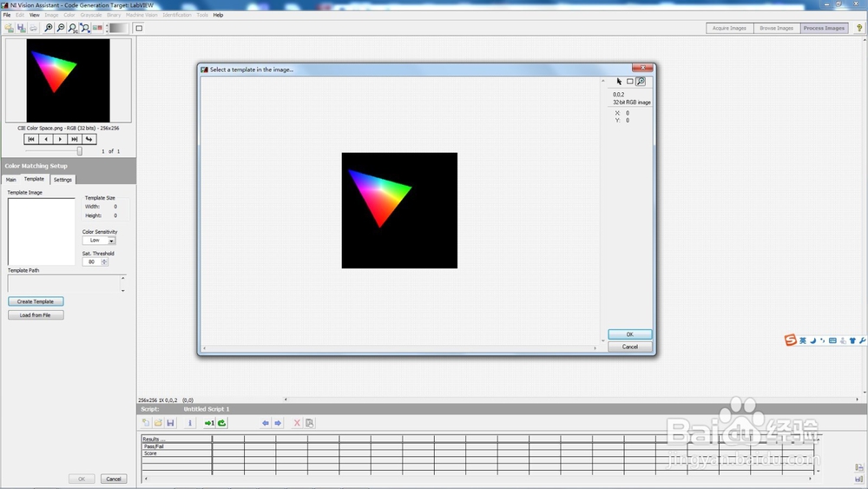The height and width of the screenshot is (489, 868).
Task: Click the dialog vertical scrollbar
Action: 603,210
